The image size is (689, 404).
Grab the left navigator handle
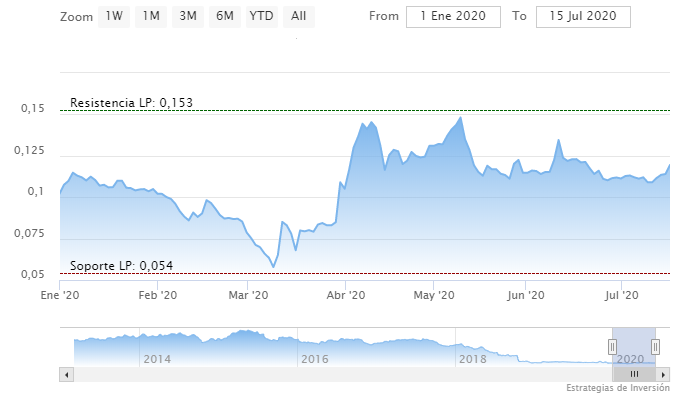point(613,346)
